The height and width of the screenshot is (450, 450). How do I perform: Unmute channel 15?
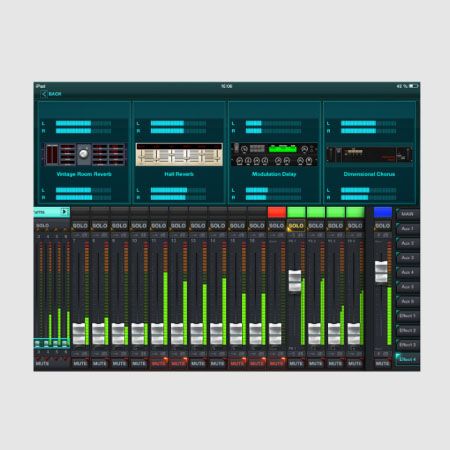coord(237,363)
